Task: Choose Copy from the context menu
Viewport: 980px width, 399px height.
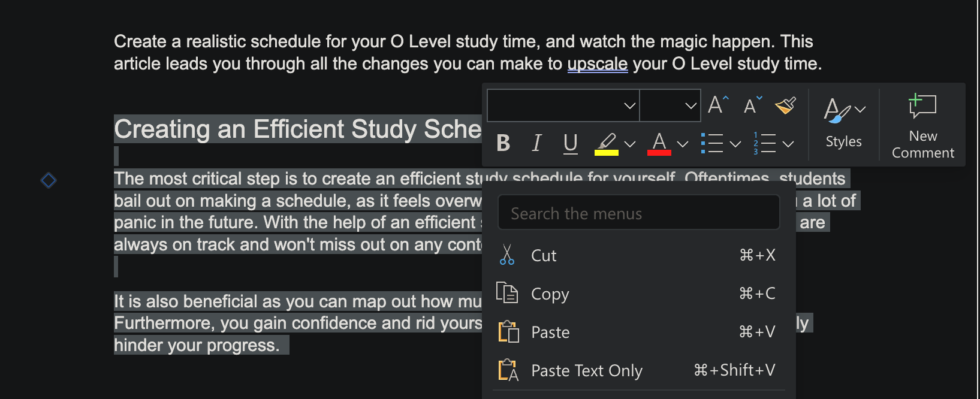Action: tap(550, 294)
